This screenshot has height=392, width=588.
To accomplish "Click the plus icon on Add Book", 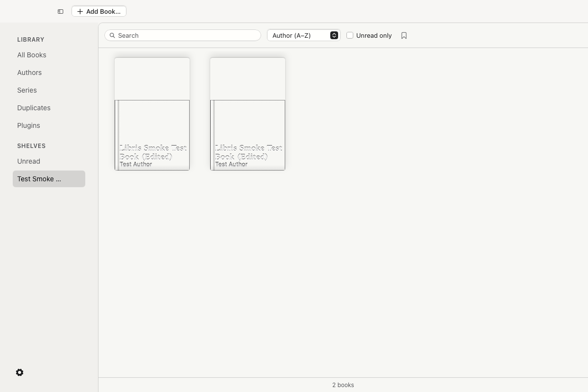I will (80, 11).
